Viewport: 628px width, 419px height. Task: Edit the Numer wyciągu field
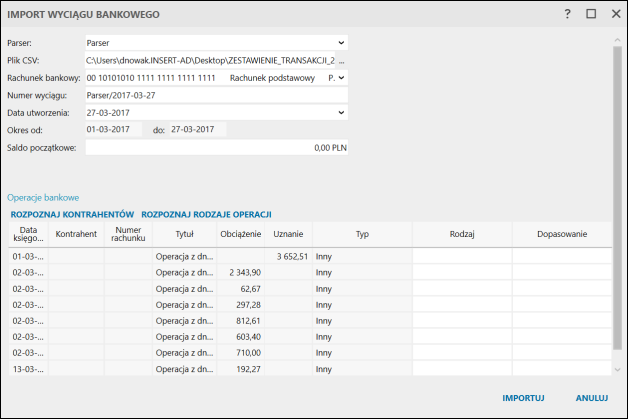pyautogui.click(x=216, y=95)
